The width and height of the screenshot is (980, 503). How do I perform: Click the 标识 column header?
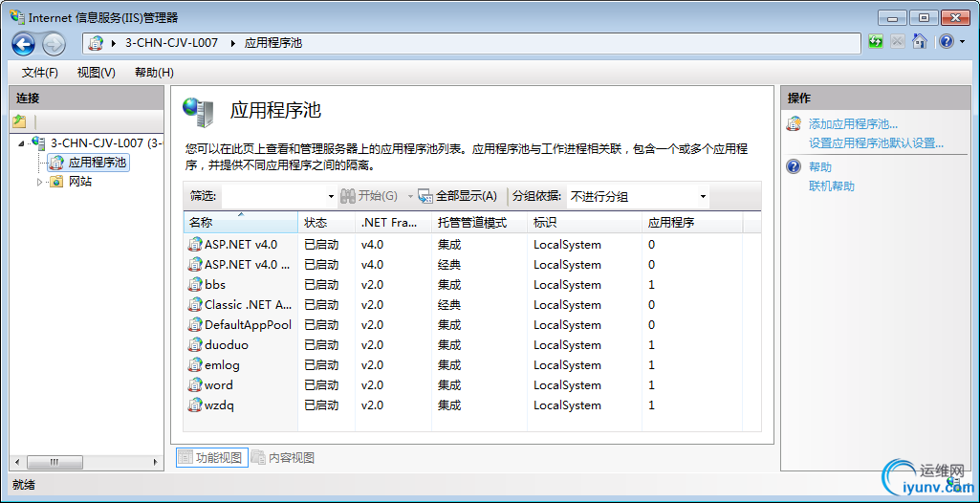(x=584, y=223)
